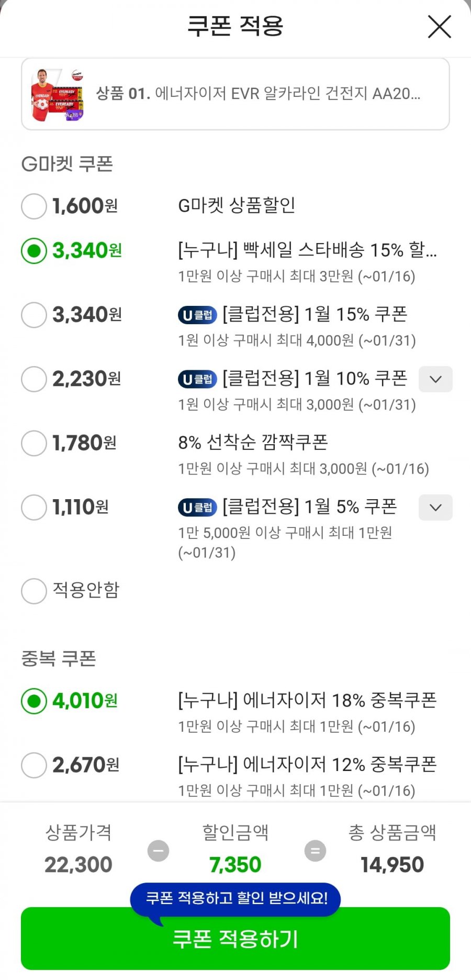Choose the 2,230원 클럽전용 10% coupon radio

[x=34, y=379]
